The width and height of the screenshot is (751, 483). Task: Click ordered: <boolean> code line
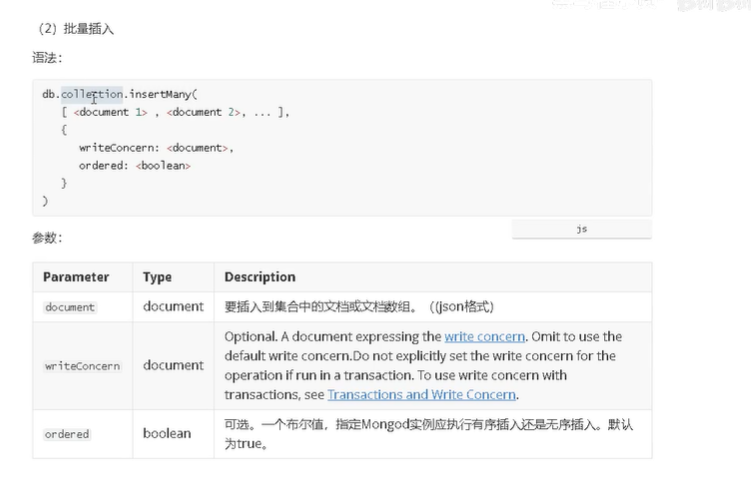click(x=135, y=166)
